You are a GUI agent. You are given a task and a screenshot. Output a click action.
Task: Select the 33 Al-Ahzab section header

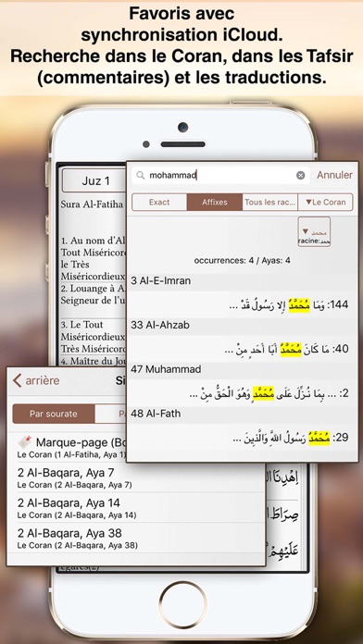tap(243, 326)
